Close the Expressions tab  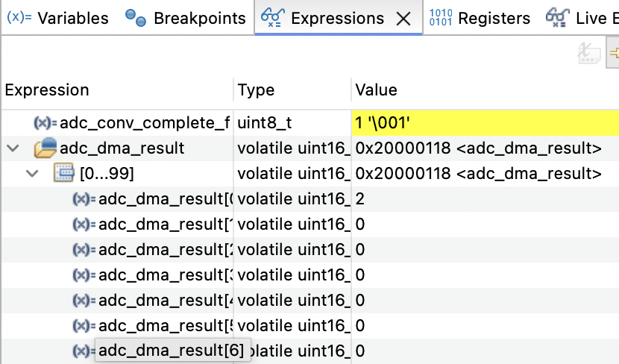403,19
